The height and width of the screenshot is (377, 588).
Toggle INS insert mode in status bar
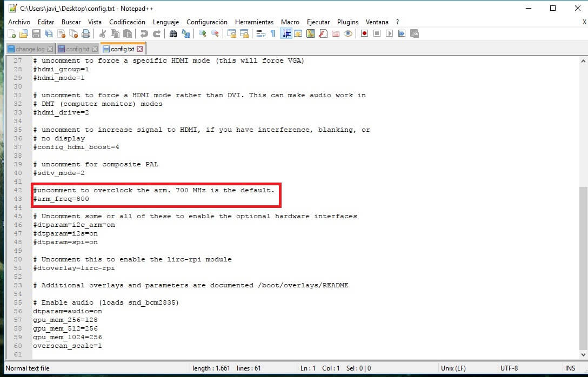click(x=570, y=368)
